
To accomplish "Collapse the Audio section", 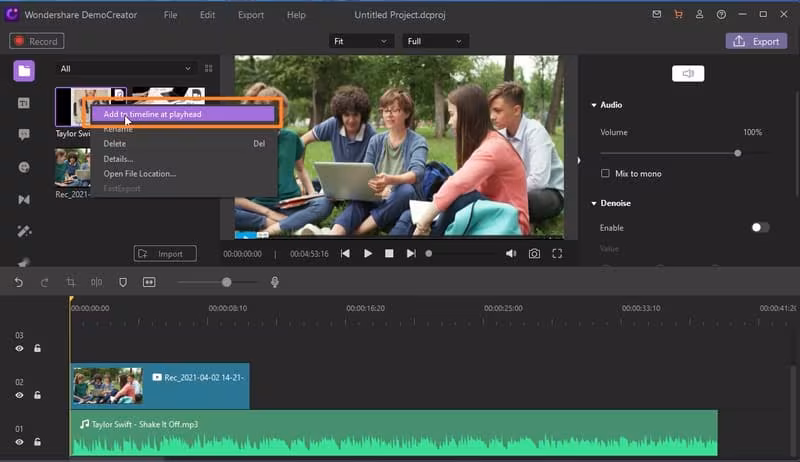I will point(594,105).
